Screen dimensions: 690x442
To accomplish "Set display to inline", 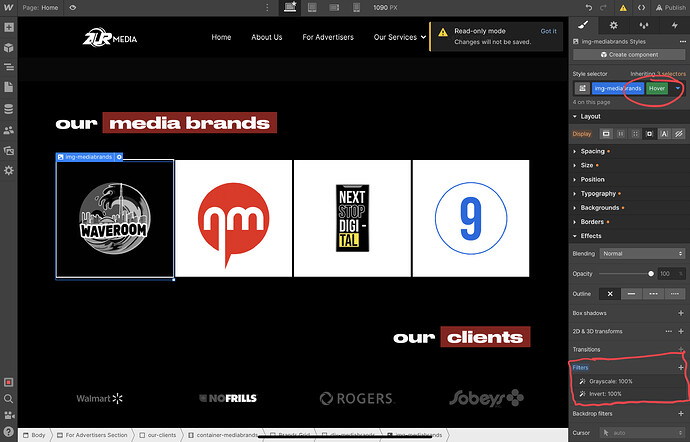I will point(664,134).
